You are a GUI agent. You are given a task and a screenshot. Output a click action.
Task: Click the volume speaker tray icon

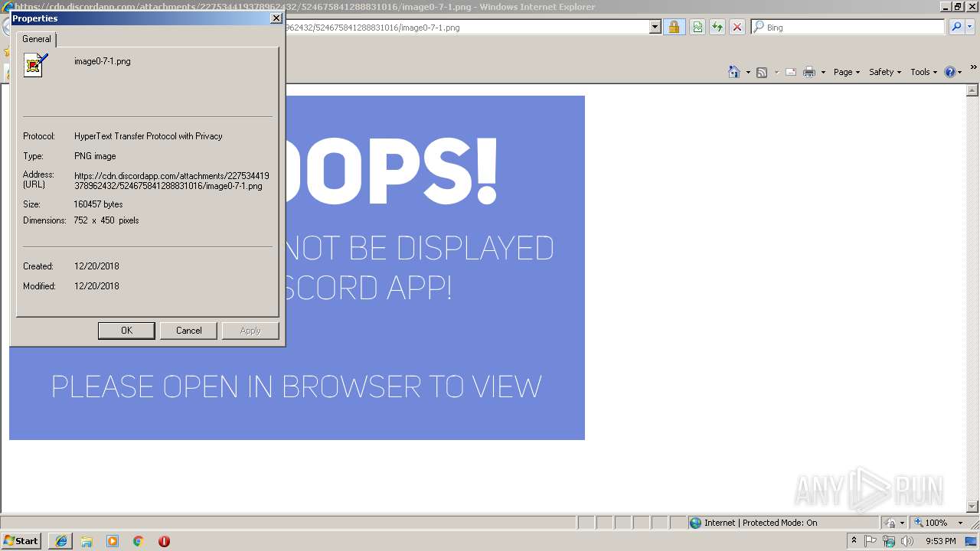pos(907,541)
